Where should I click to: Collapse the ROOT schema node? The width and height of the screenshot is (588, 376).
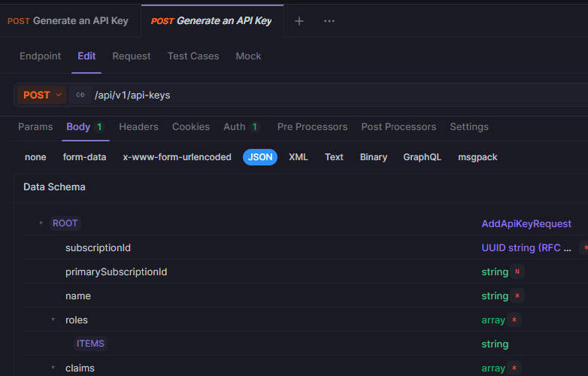tap(41, 224)
